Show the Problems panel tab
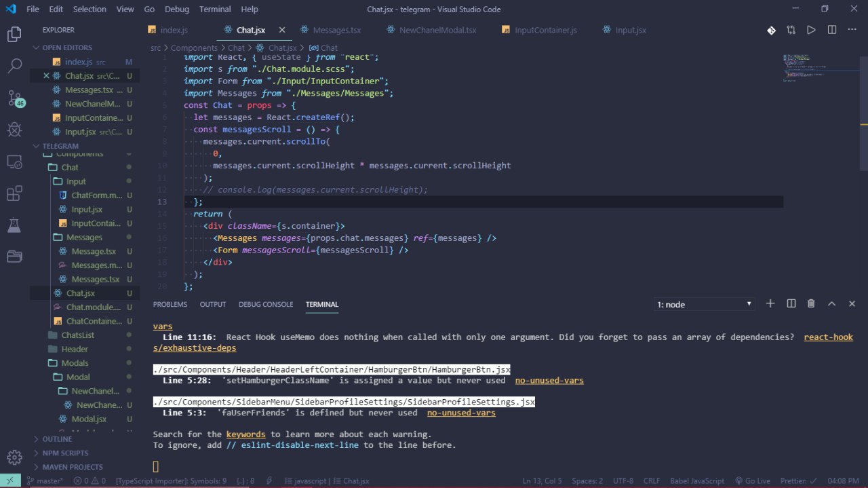Screen dimensions: 868x488 170,304
